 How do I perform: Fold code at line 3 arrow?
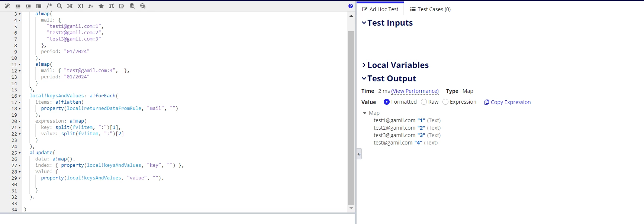(20, 14)
